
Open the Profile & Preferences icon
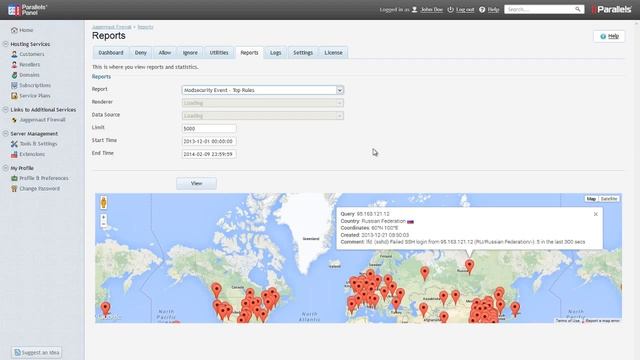click(x=14, y=178)
